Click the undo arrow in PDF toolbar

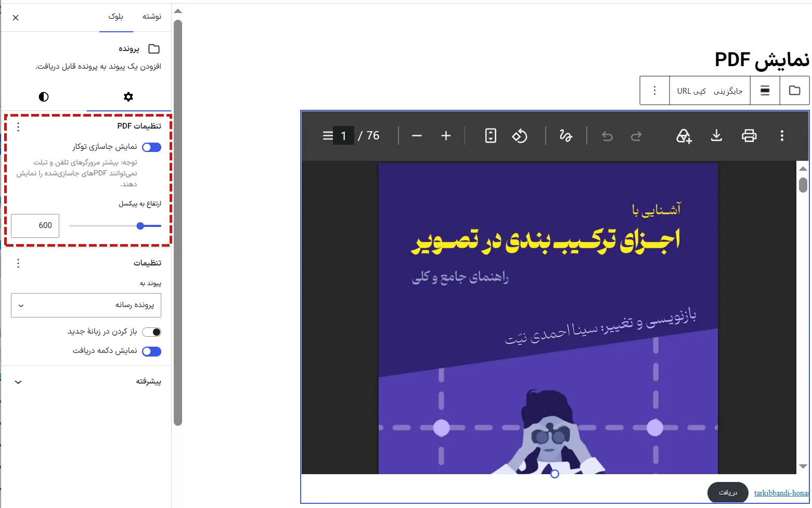[x=607, y=136]
